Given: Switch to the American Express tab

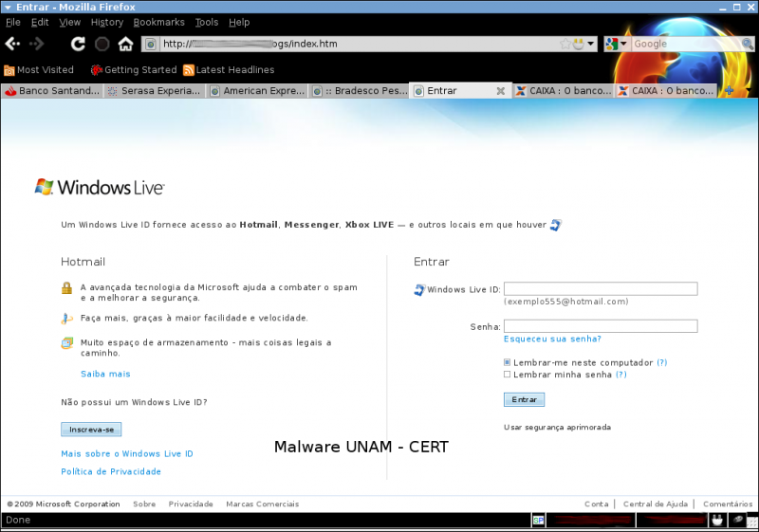Looking at the screenshot, I should point(257,91).
